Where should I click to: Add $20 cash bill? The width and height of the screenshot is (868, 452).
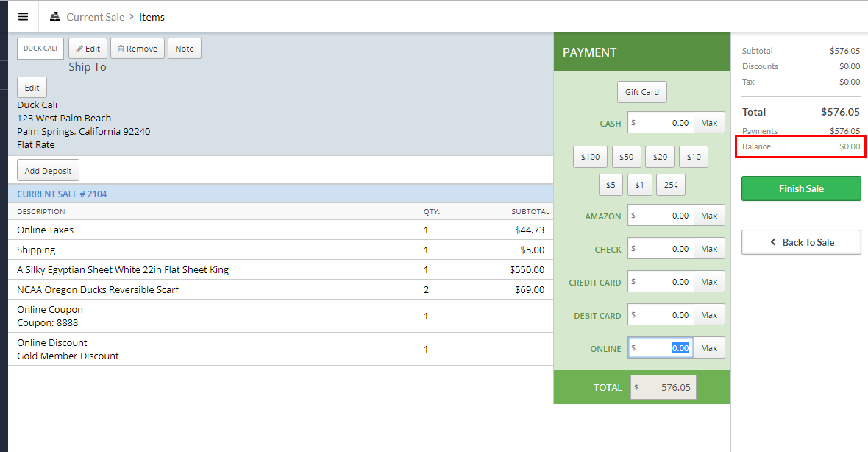(660, 157)
